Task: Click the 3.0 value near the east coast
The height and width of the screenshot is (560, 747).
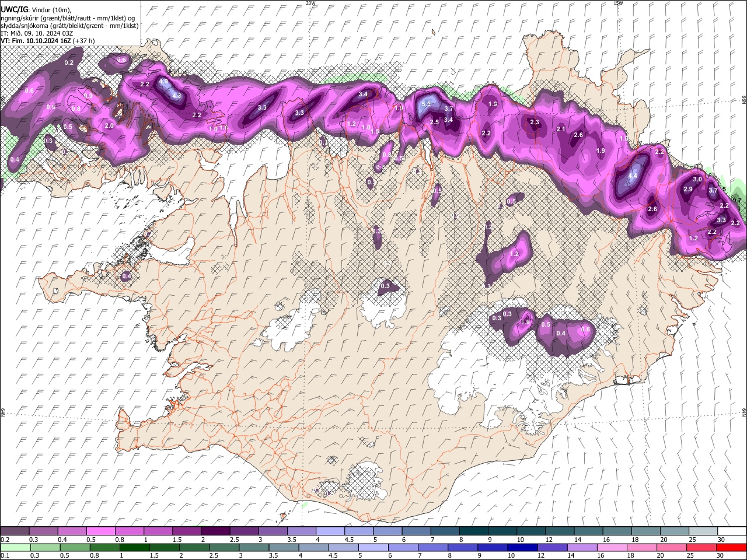Action: click(697, 179)
